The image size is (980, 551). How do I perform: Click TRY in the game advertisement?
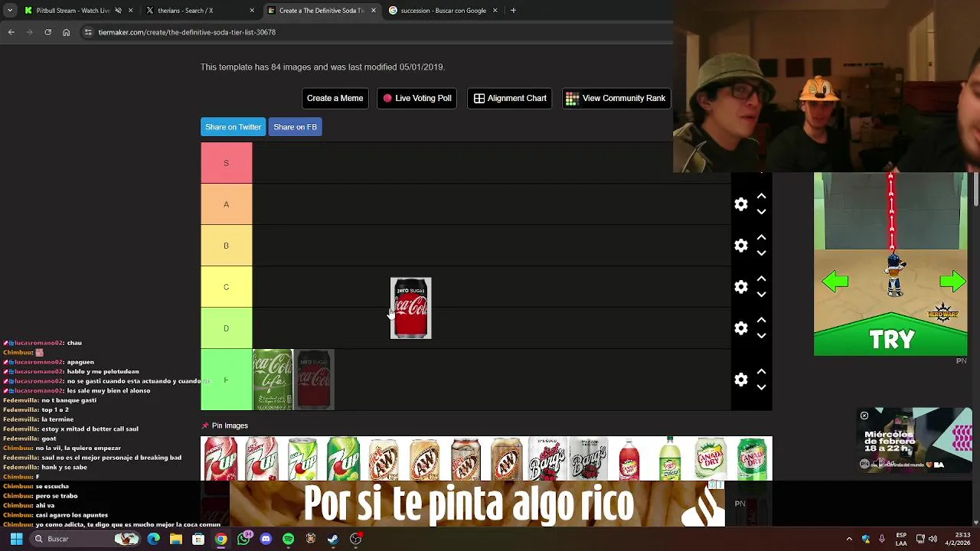point(892,339)
